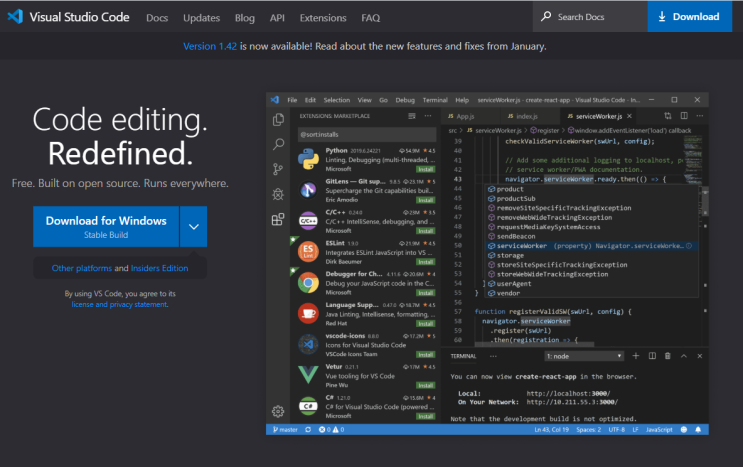The height and width of the screenshot is (467, 743).
Task: Open the license and privacy statement link
Action: pos(119,305)
